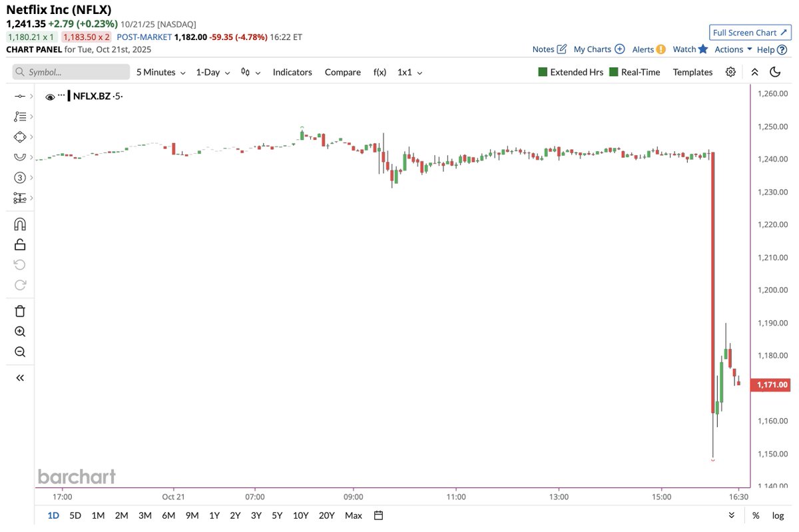Select the 3Y range
The width and height of the screenshot is (799, 532).
pos(256,515)
